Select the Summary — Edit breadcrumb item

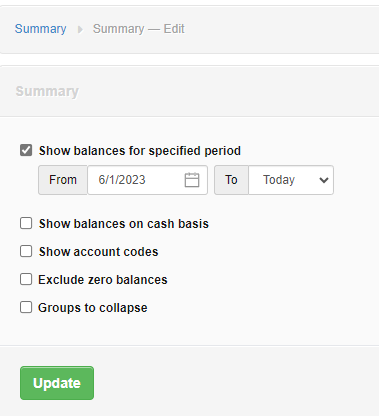[x=139, y=29]
